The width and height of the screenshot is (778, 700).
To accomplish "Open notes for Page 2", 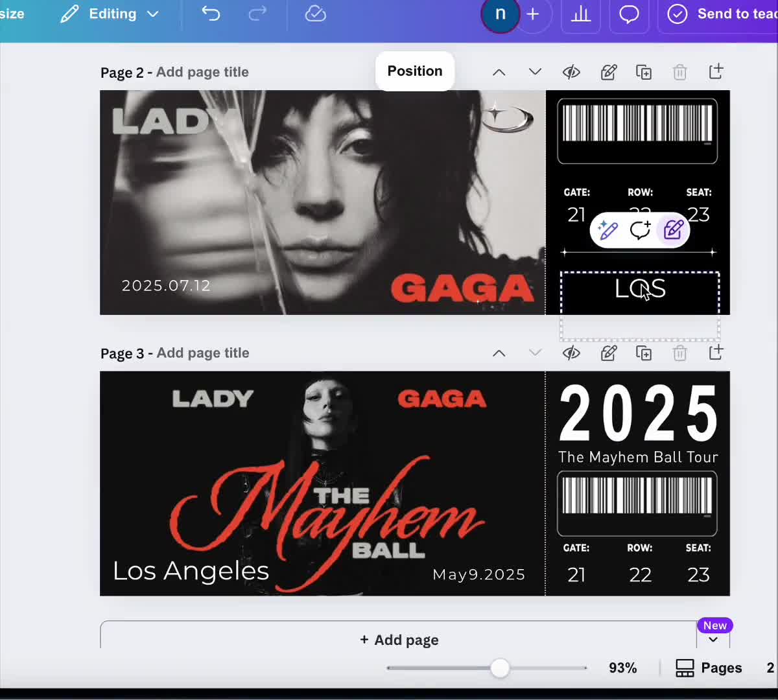I will pyautogui.click(x=608, y=72).
